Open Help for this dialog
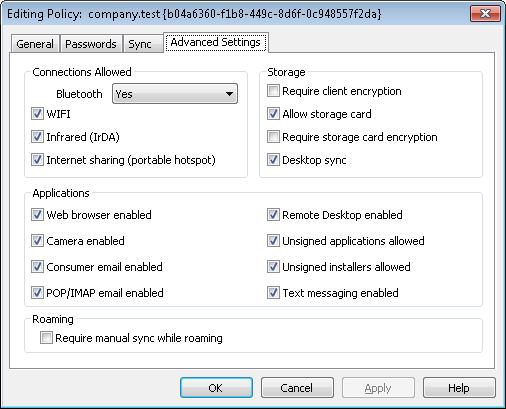 click(459, 388)
